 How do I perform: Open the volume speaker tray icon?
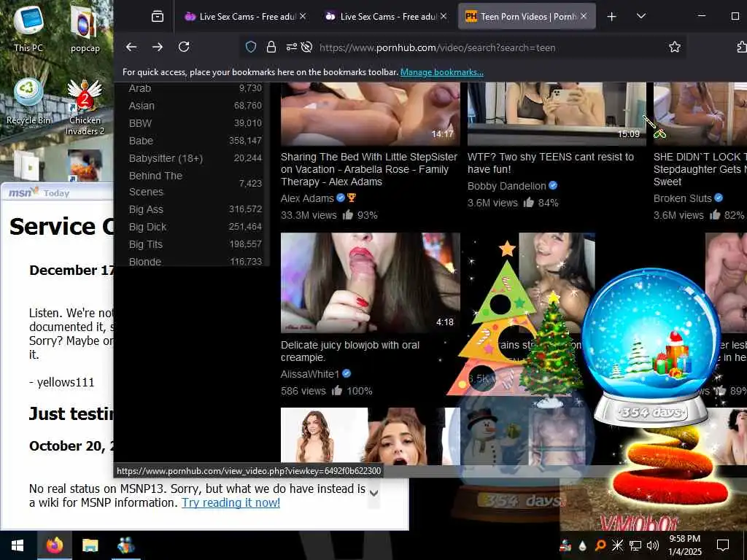pyautogui.click(x=653, y=545)
